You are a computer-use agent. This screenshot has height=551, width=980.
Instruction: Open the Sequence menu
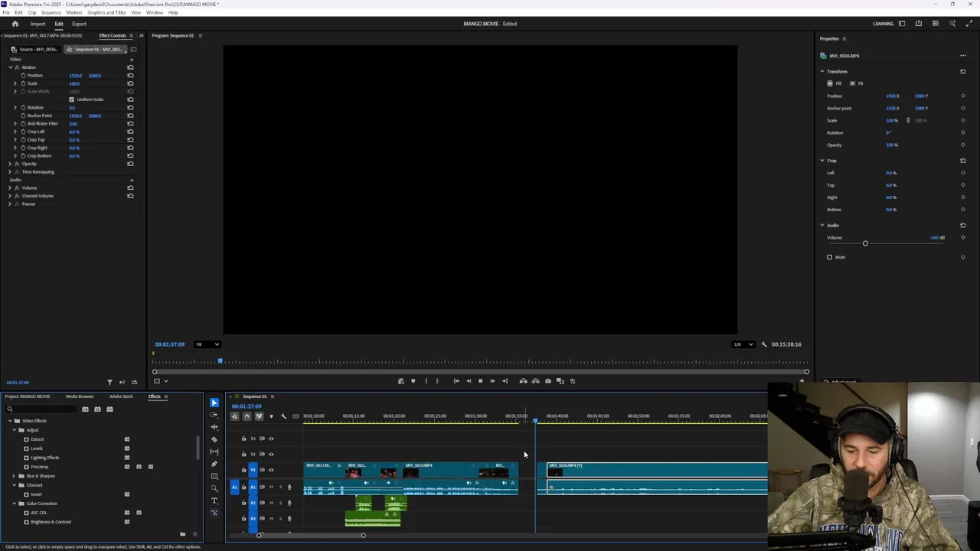point(51,12)
